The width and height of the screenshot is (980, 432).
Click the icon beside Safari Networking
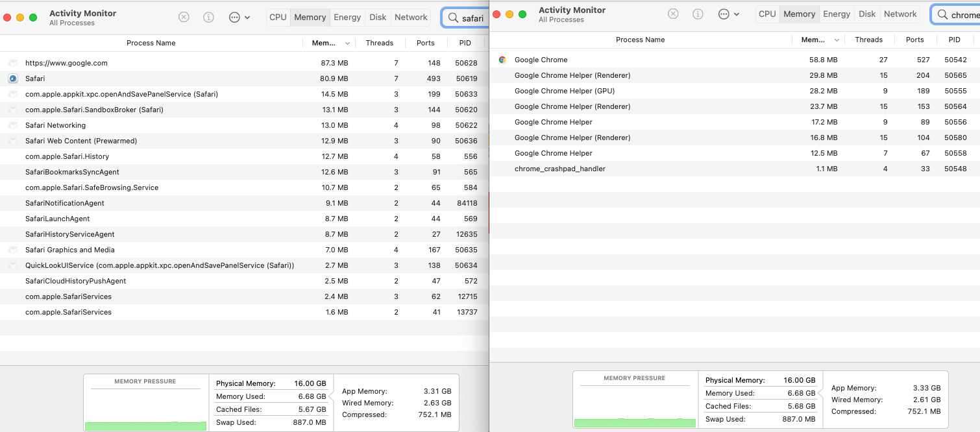pos(13,125)
